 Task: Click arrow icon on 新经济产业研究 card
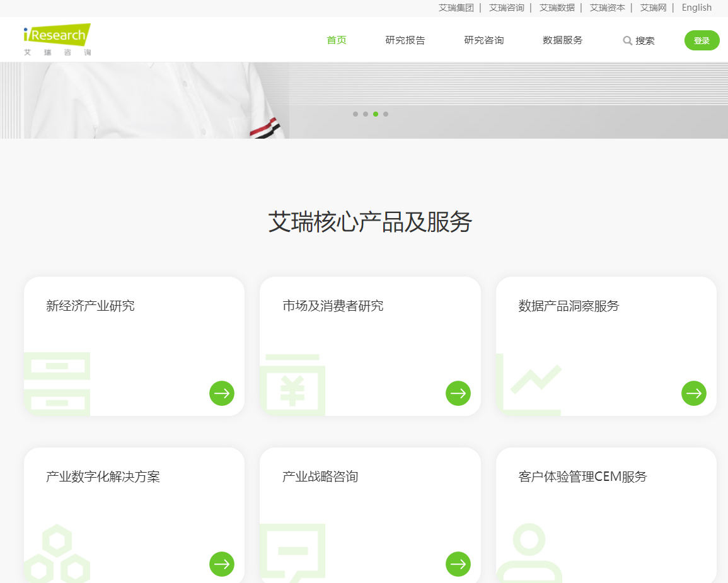[222, 393]
